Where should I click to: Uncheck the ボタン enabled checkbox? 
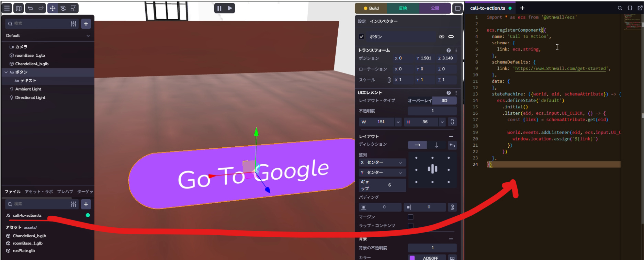coord(361,37)
